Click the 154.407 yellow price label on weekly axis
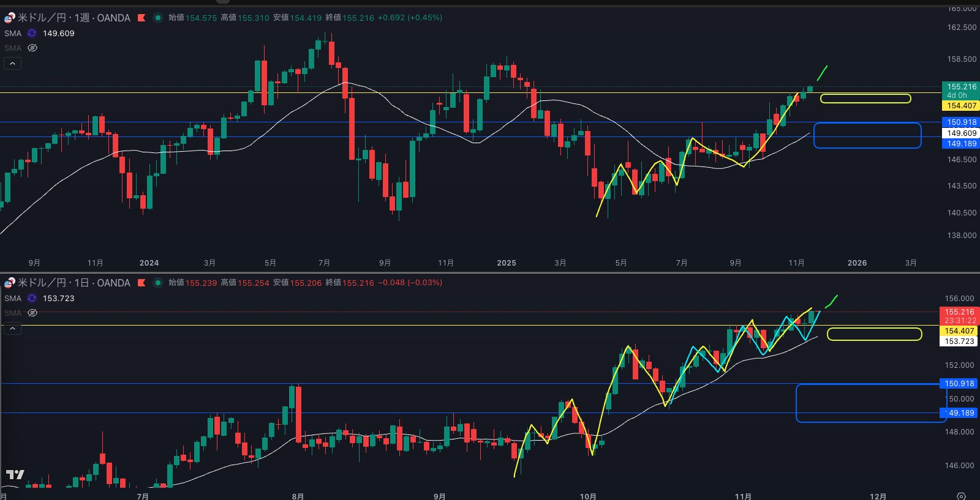This screenshot has height=500, width=980. 961,106
